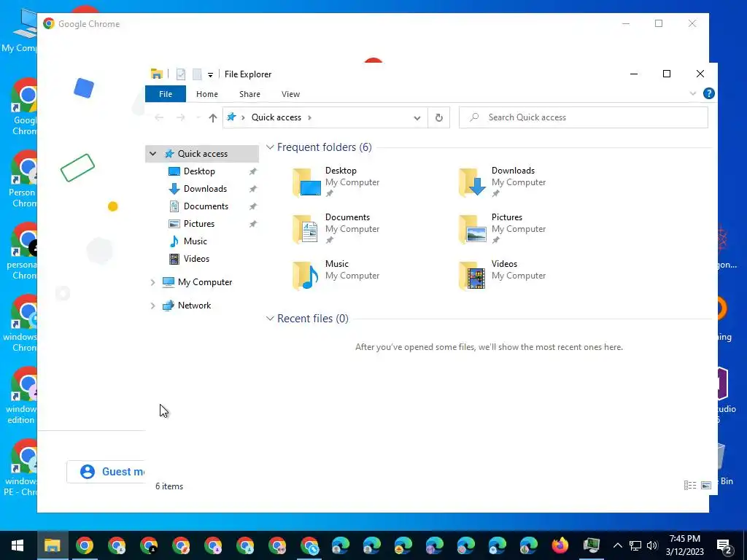Switch to Large icons view in status bar
Image resolution: width=747 pixels, height=560 pixels.
click(x=706, y=485)
